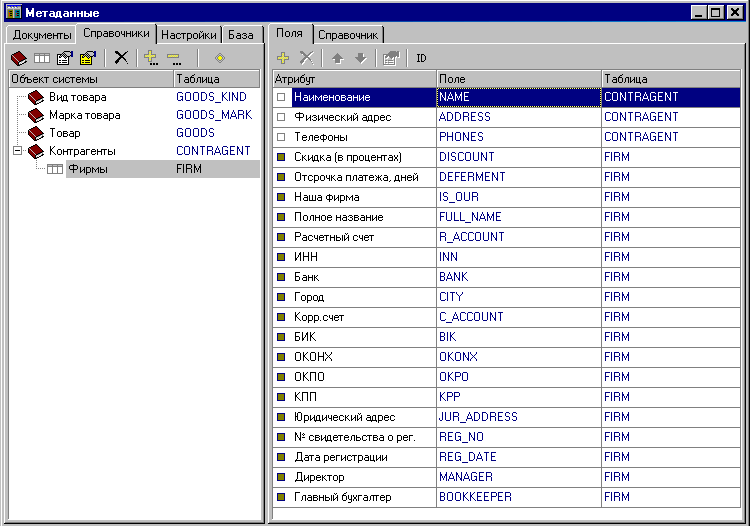Click the BOOKKEEPER field cell
Screen dimensions: 750x526
pos(519,497)
